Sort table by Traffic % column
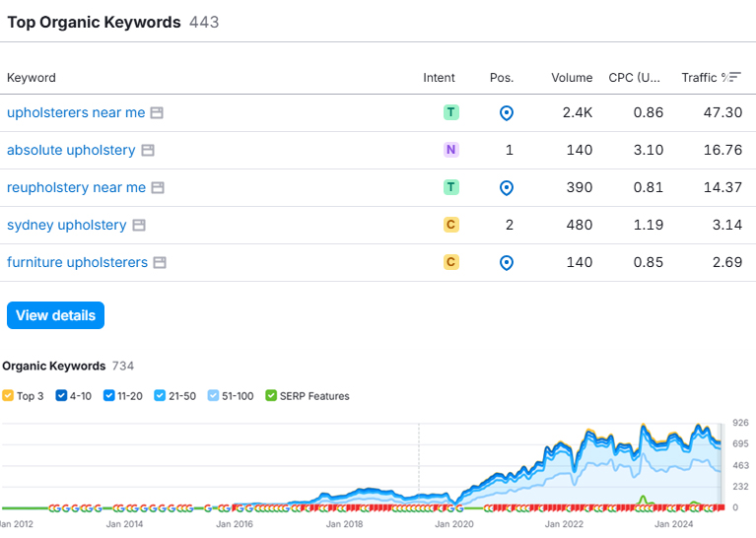 pos(712,78)
